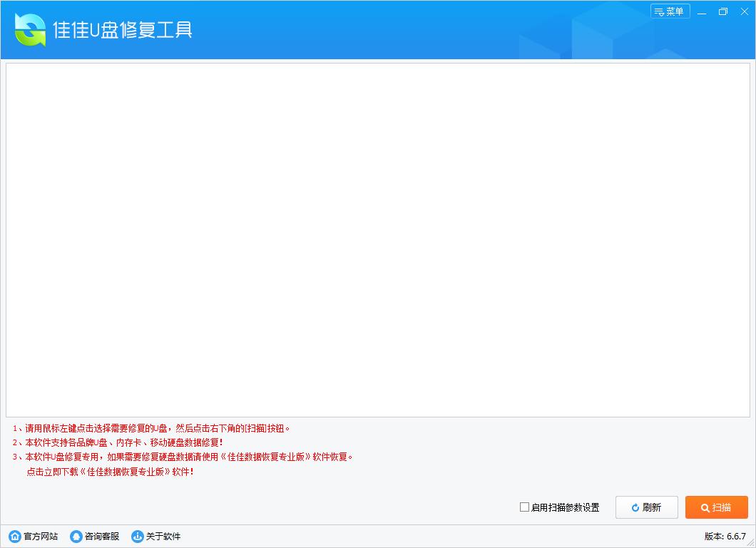Click the circular arrow icon on 刷新
756x548 pixels.
point(635,508)
